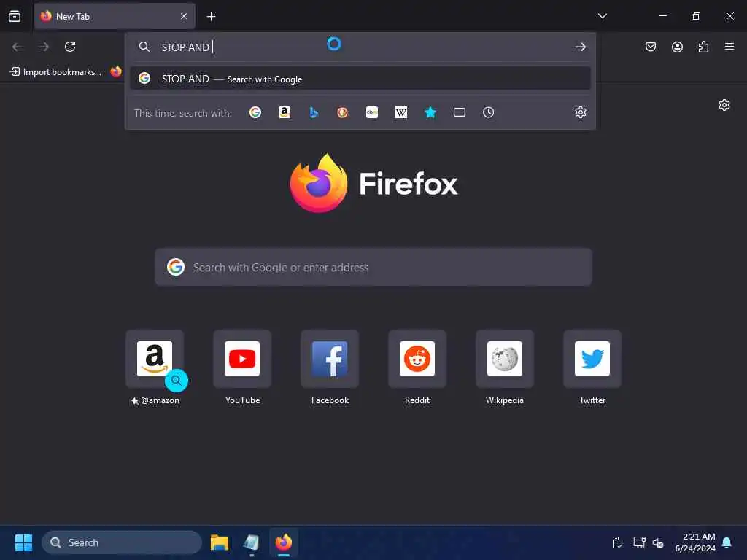
Task: Click the Firefox bookmark icon in bookmarks toolbar
Action: pos(116,71)
